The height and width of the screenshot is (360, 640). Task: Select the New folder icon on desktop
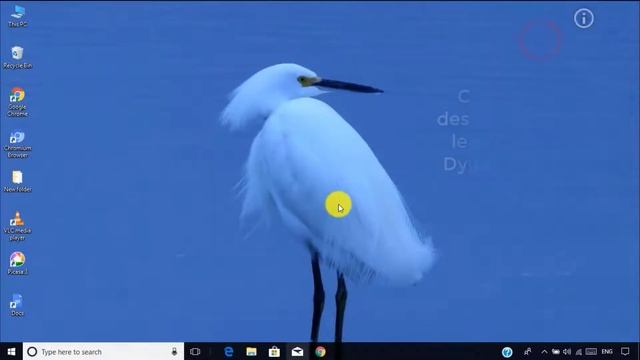click(x=17, y=181)
